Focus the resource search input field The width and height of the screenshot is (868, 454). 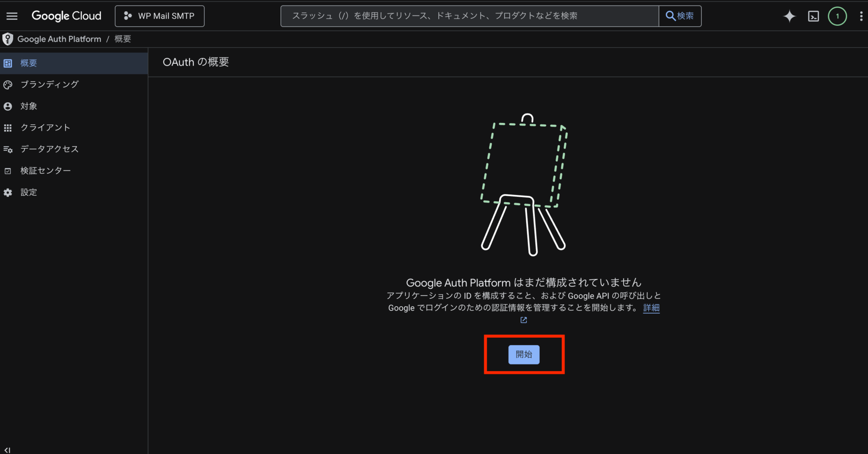[469, 16]
